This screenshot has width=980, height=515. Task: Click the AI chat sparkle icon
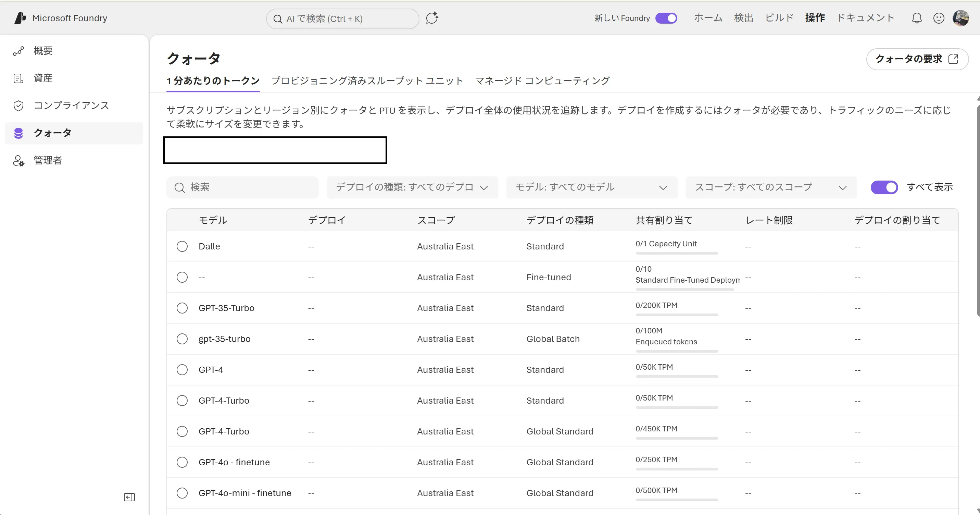pos(432,18)
